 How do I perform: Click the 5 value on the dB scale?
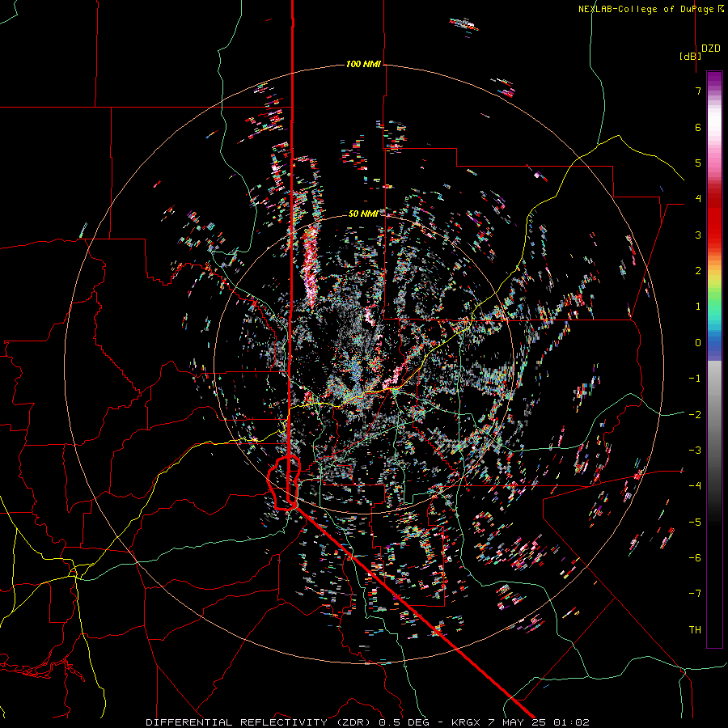pos(698,163)
